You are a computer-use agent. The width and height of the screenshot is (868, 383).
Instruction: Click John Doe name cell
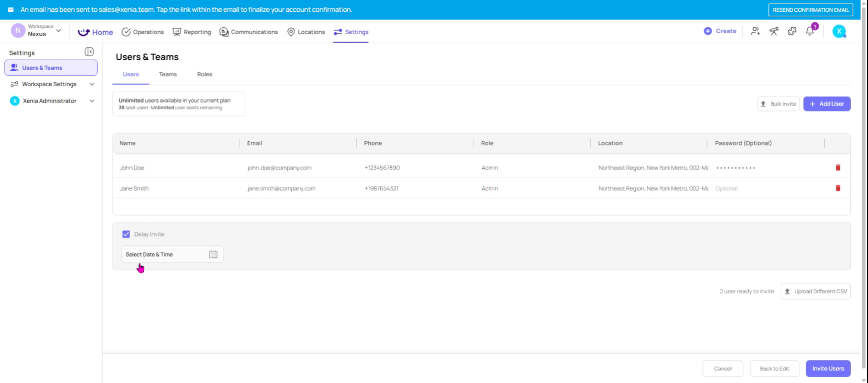132,168
